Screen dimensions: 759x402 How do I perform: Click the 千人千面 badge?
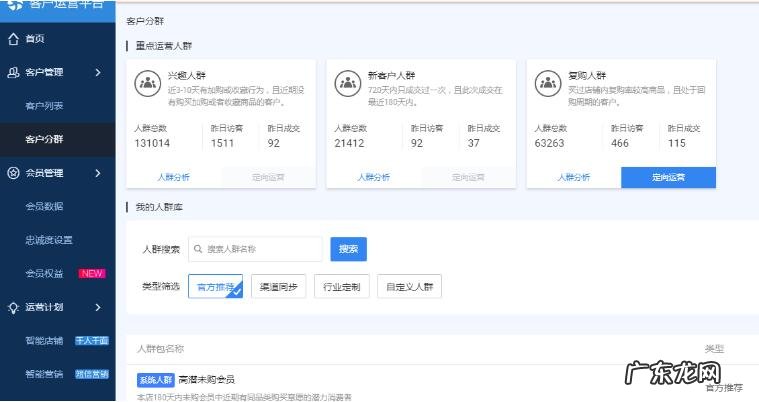(91, 340)
